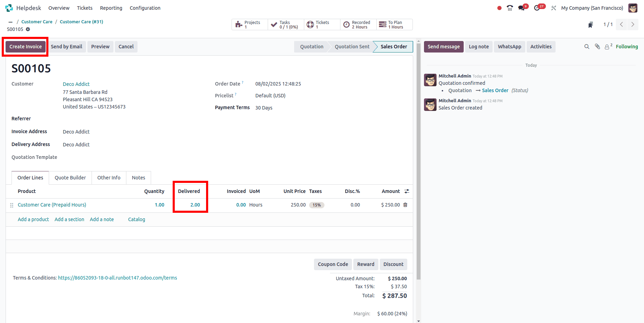Search messages using the magnifier icon

pyautogui.click(x=587, y=46)
